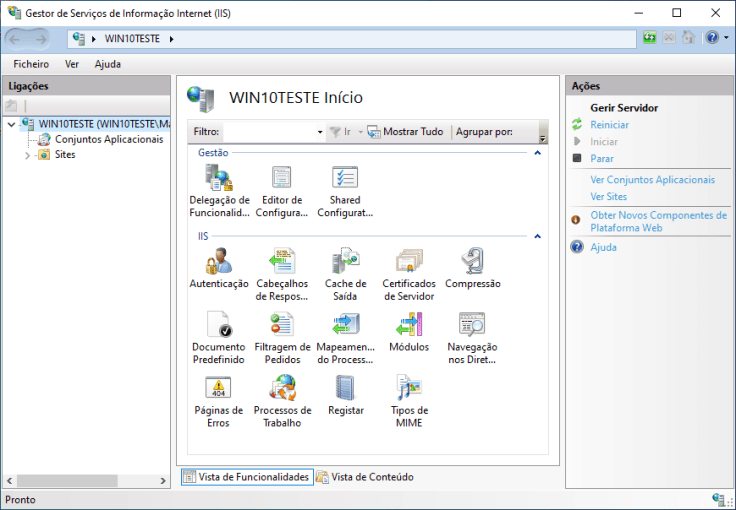Screen dimensions: 736x510
Task: Open the Ficheiro menu
Action: point(31,64)
